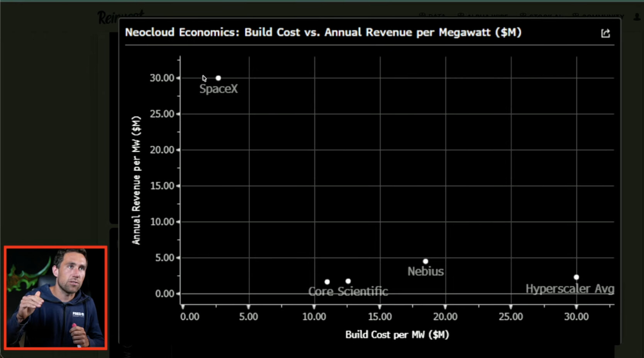Click the 5.00 tick on the build cost axis
Image resolution: width=644 pixels, height=358 pixels.
coord(248,317)
